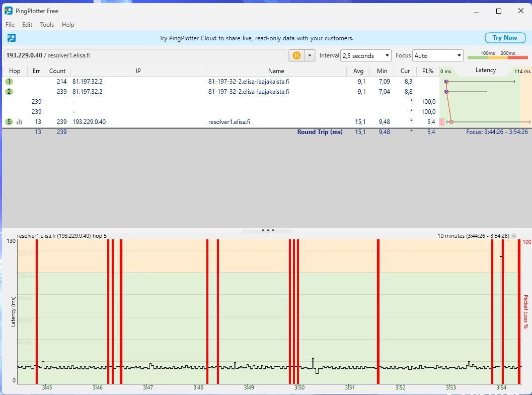
Task: Click the Avg column header
Action: click(358, 71)
